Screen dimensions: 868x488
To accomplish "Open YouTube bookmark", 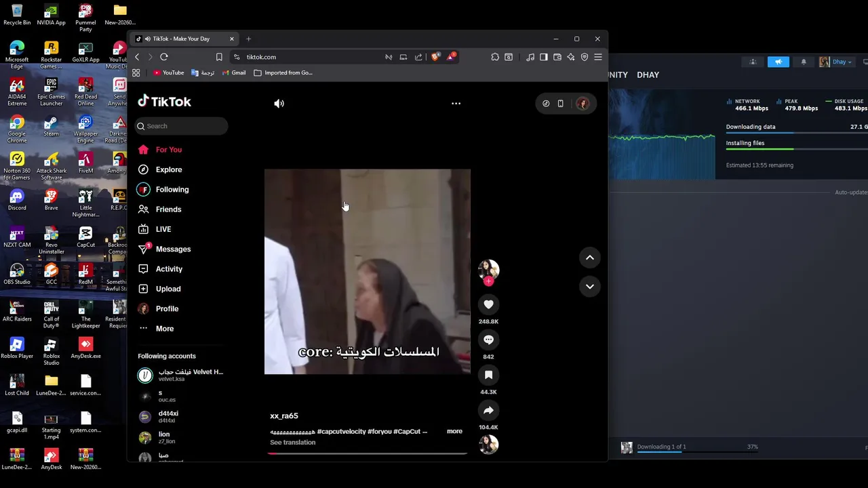I will 168,73.
